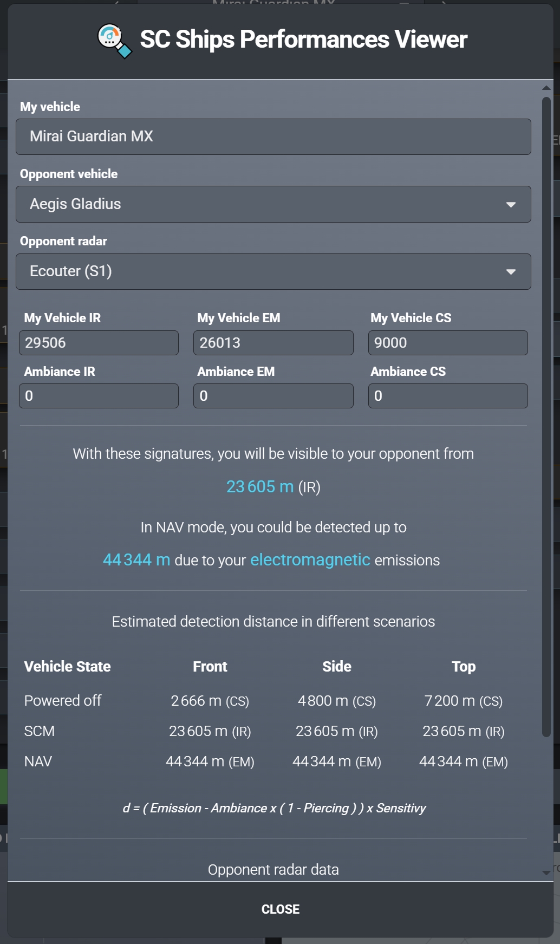Select the My Vehicle CS value box

point(447,343)
